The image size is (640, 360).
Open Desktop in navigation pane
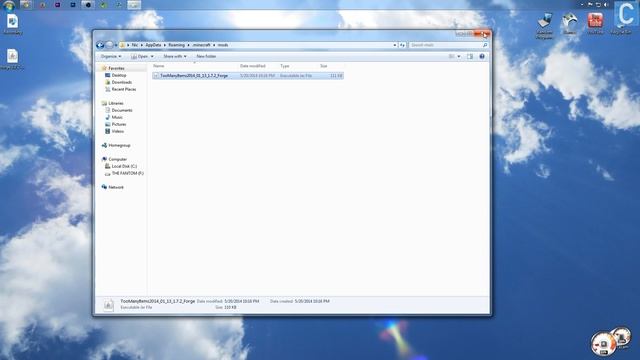119,75
